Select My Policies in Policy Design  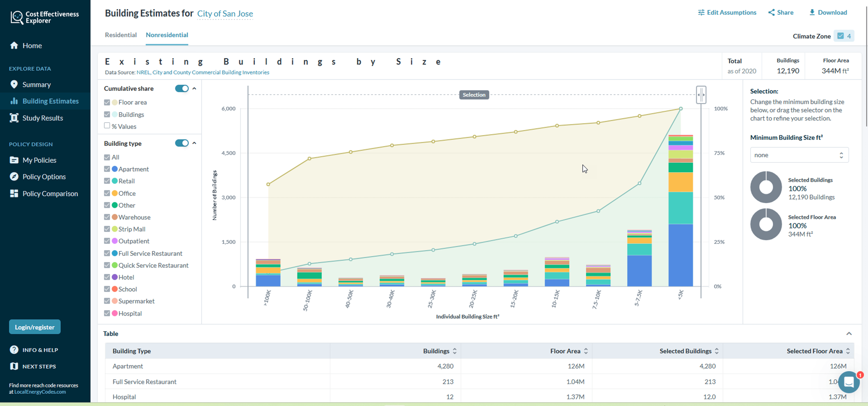coord(14,160)
